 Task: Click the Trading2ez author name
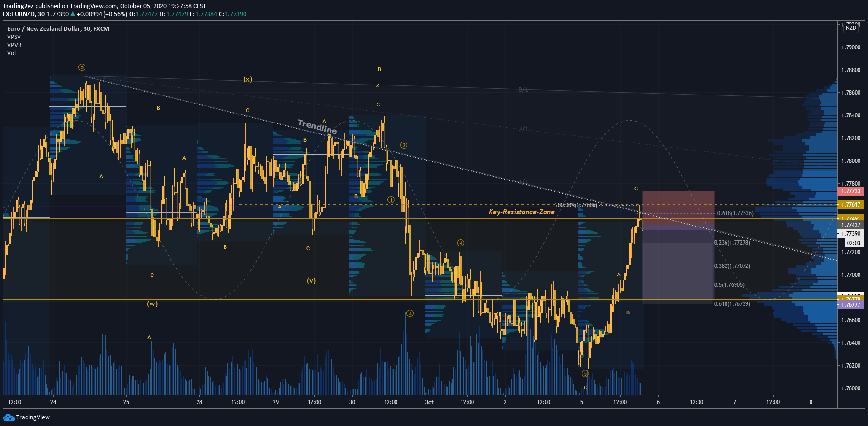pyautogui.click(x=18, y=6)
